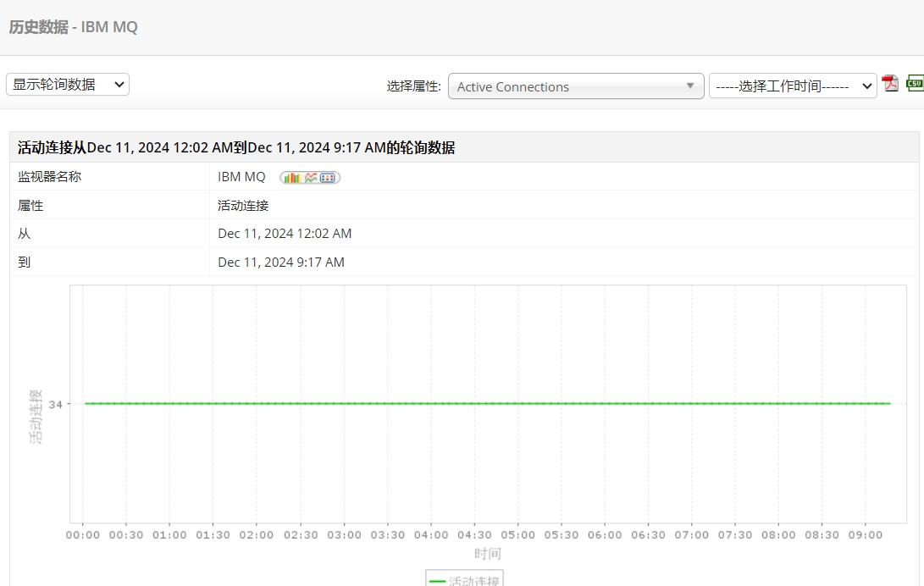The image size is (924, 586).
Task: Click the 02:30 time axis label
Action: [301, 534]
